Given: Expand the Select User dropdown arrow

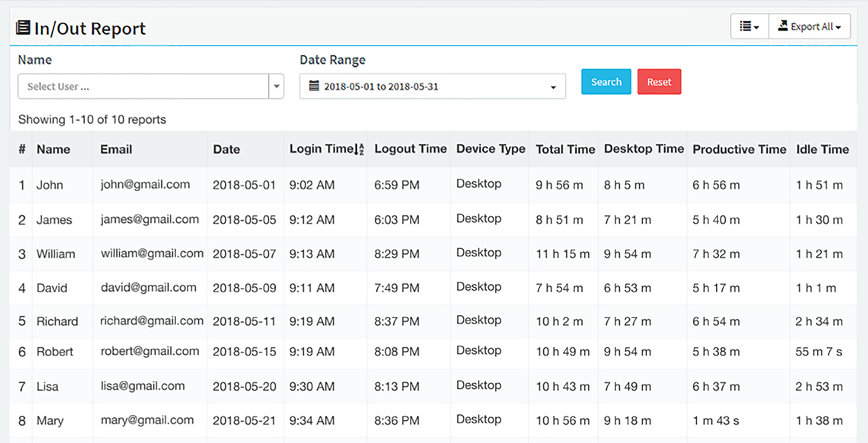Looking at the screenshot, I should pyautogui.click(x=276, y=86).
